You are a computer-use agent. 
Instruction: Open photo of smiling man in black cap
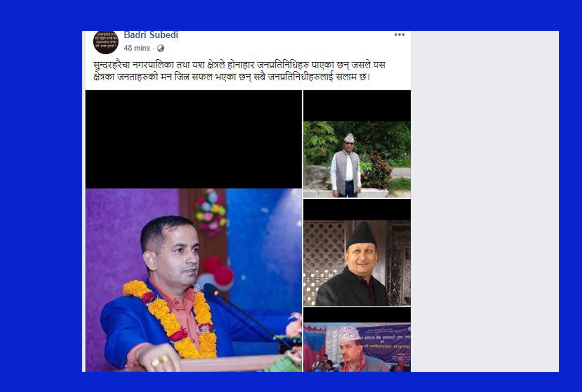(x=357, y=263)
